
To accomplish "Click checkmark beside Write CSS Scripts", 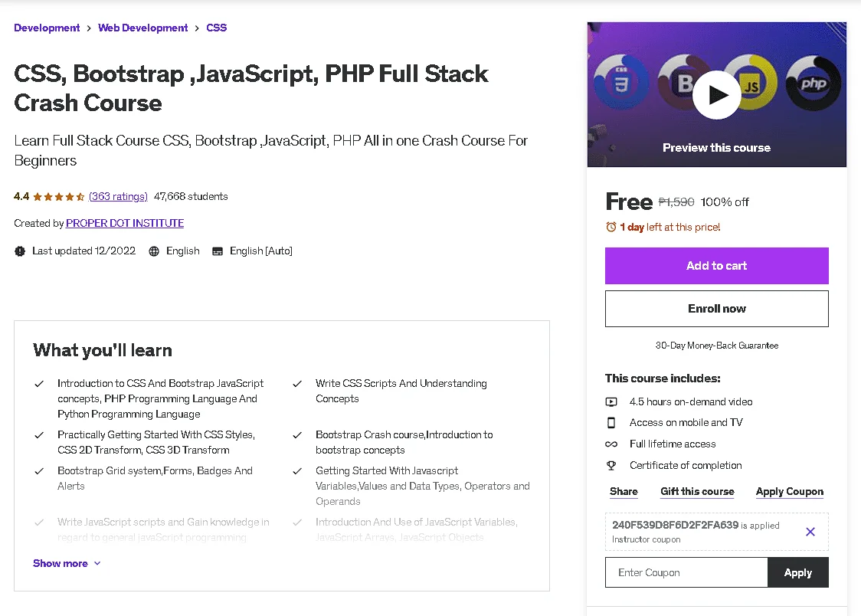I will (x=297, y=384).
